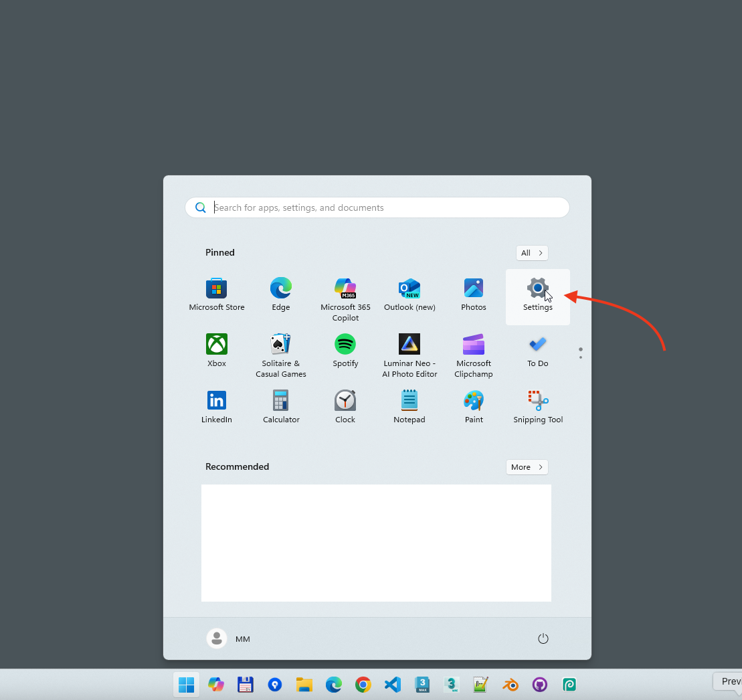Image resolution: width=742 pixels, height=700 pixels.
Task: Open the green spiral-logo taskbar app
Action: click(x=569, y=685)
